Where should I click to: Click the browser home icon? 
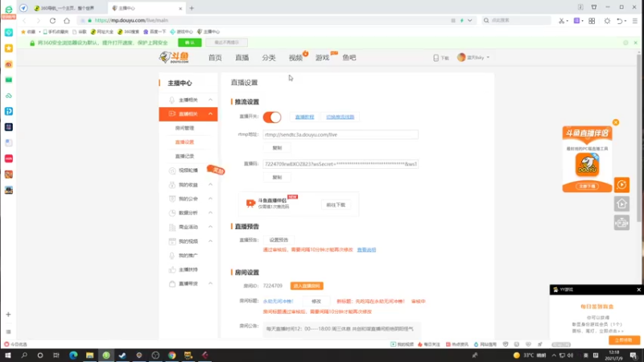(x=67, y=21)
